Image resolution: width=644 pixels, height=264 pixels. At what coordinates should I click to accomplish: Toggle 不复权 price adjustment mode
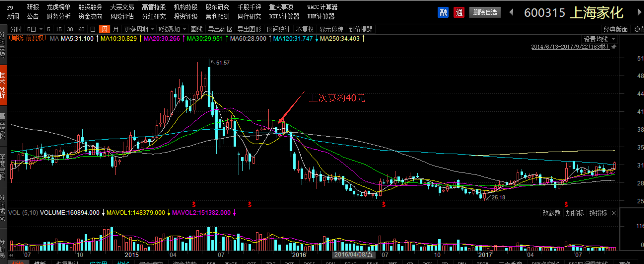click(304, 29)
